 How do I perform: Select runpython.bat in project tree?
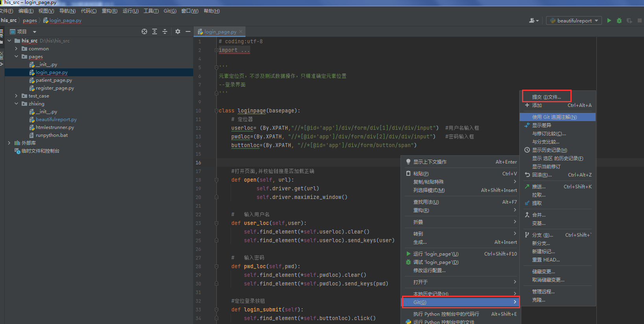point(52,135)
